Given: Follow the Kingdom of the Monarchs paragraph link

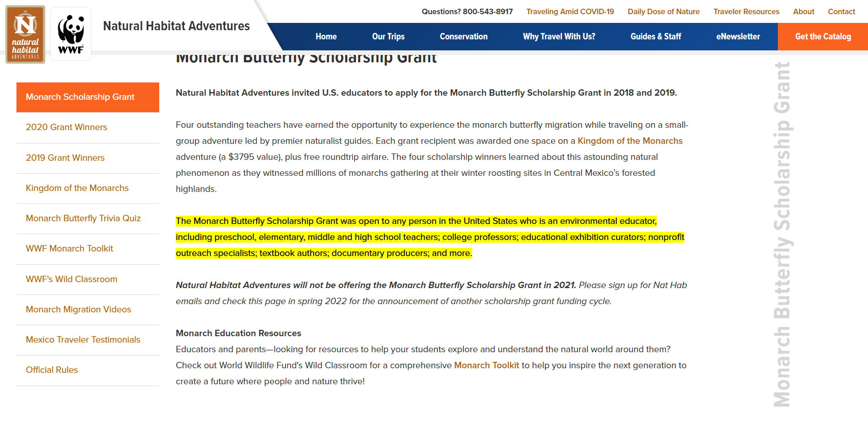Looking at the screenshot, I should click(630, 141).
